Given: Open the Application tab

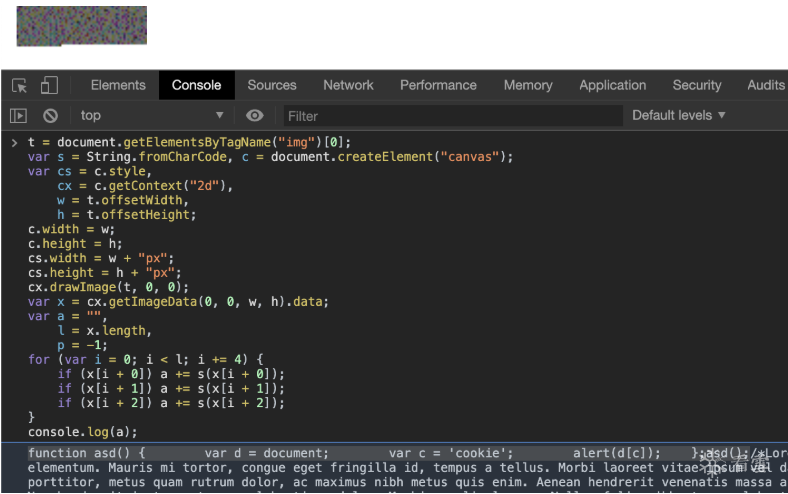Looking at the screenshot, I should (x=613, y=85).
